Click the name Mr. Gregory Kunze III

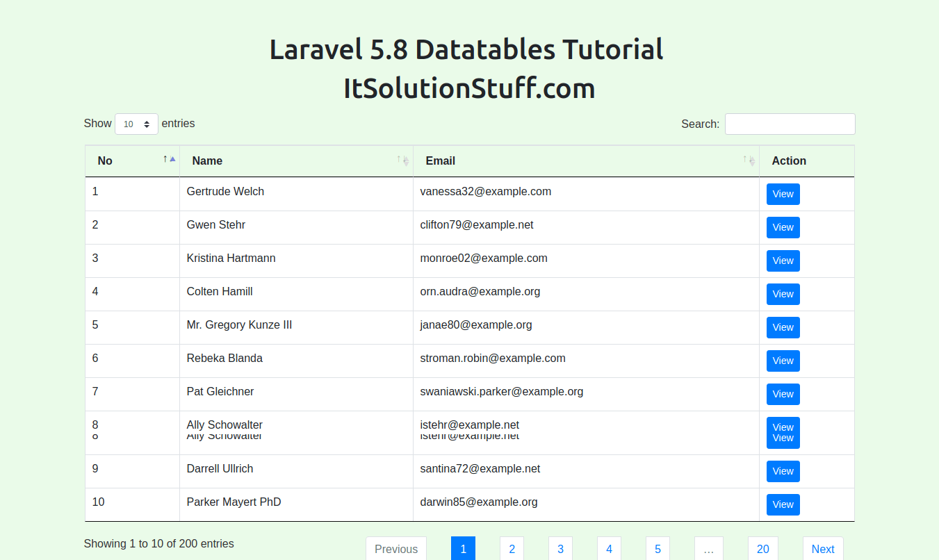(x=239, y=324)
